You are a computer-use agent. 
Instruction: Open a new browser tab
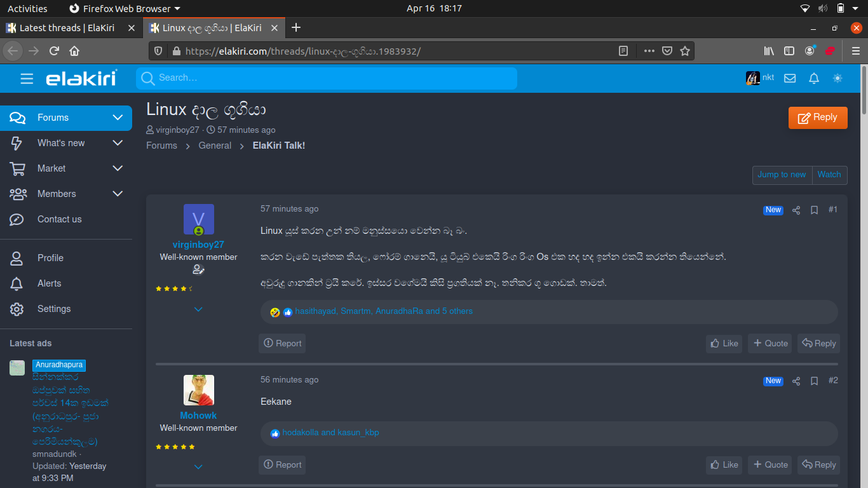295,27
